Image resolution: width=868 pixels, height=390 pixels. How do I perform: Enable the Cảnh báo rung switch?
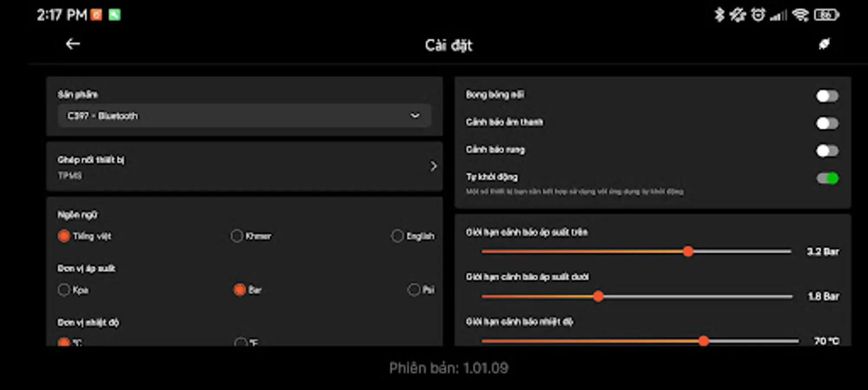(826, 150)
